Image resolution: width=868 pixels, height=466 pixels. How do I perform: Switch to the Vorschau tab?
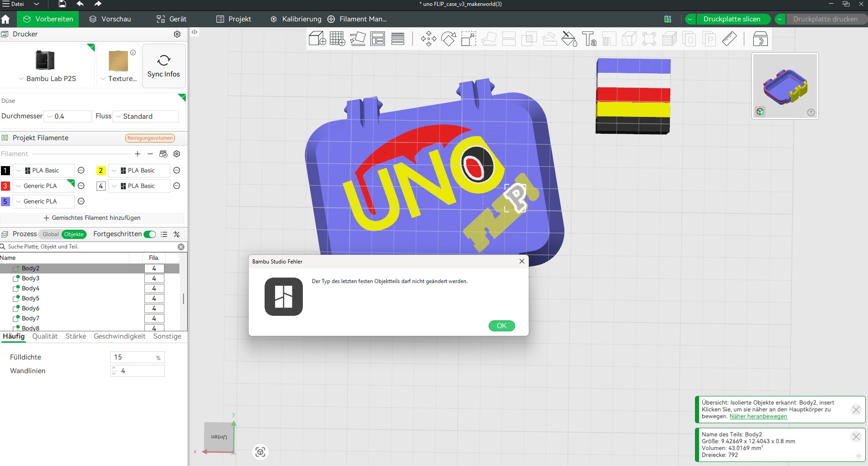pyautogui.click(x=110, y=19)
